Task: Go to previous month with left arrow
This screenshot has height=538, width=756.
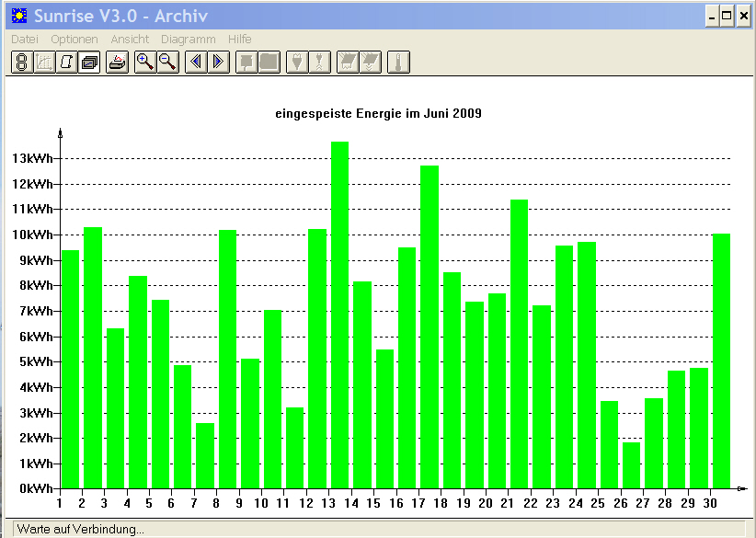Action: (x=196, y=63)
